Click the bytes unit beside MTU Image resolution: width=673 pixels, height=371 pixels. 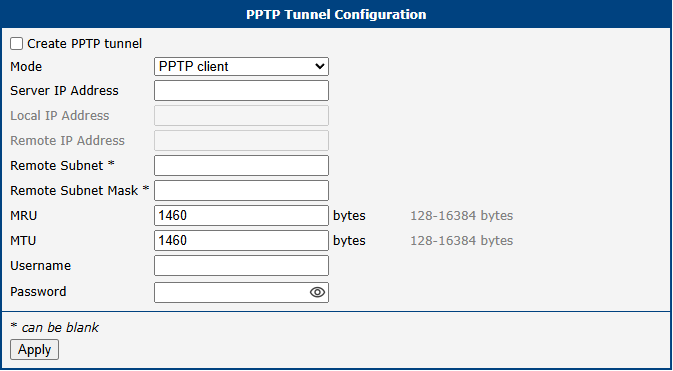349,240
